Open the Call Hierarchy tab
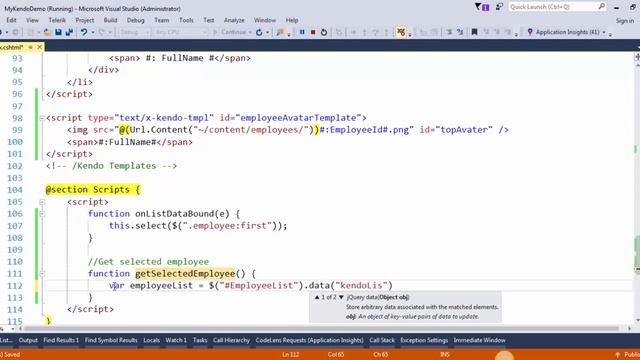The height and width of the screenshot is (360, 640). tap(231, 340)
